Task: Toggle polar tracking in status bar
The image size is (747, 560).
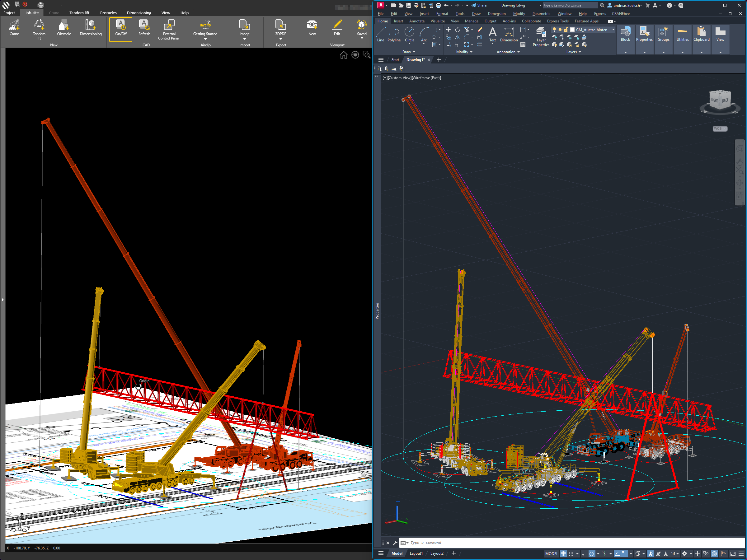Action: tap(592, 553)
